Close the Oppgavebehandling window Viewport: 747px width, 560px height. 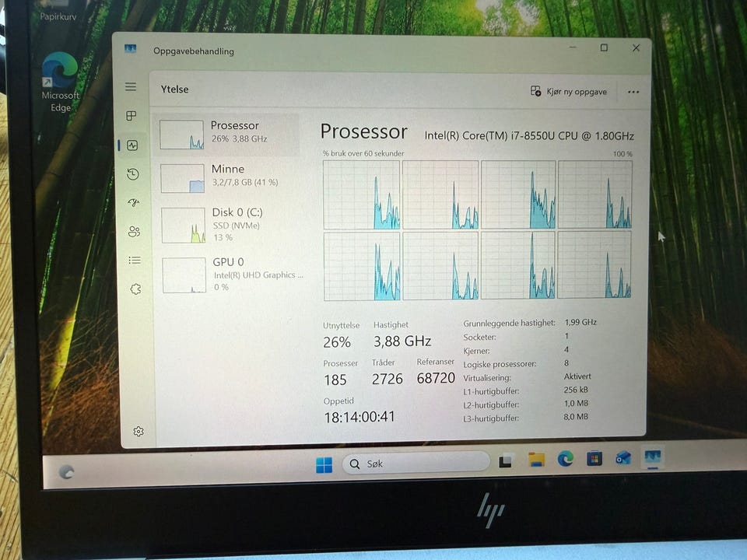[x=636, y=48]
